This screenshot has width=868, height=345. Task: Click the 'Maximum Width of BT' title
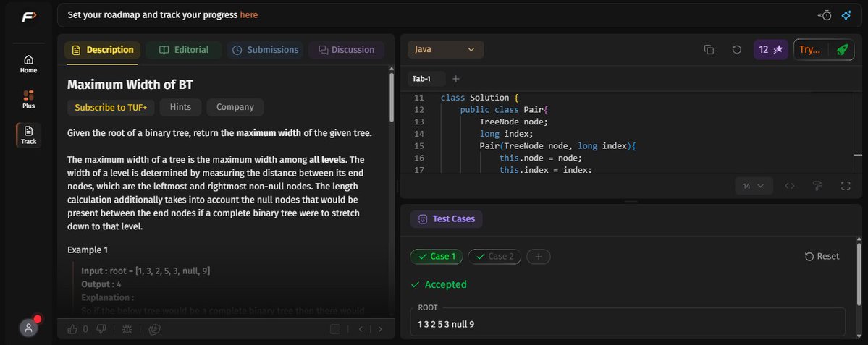point(130,85)
